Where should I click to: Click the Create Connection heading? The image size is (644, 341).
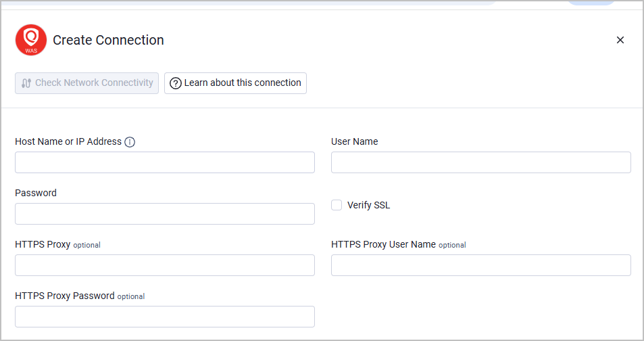click(x=108, y=40)
